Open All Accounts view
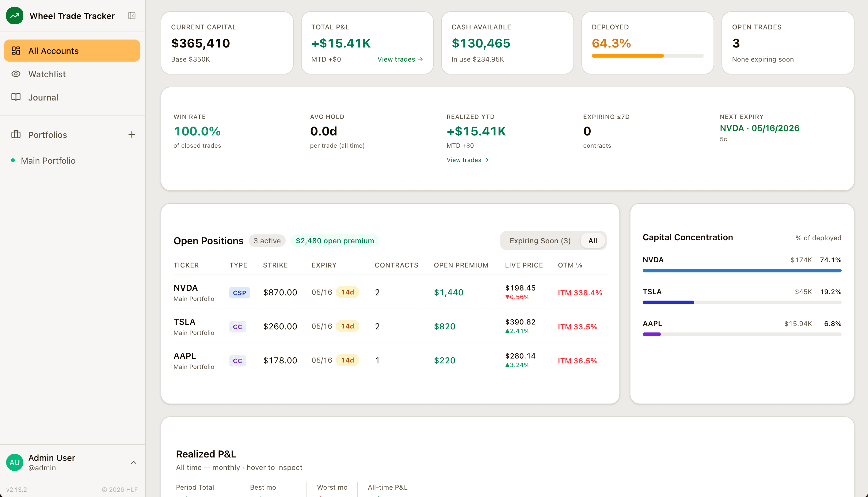The height and width of the screenshot is (497, 868). (72, 51)
